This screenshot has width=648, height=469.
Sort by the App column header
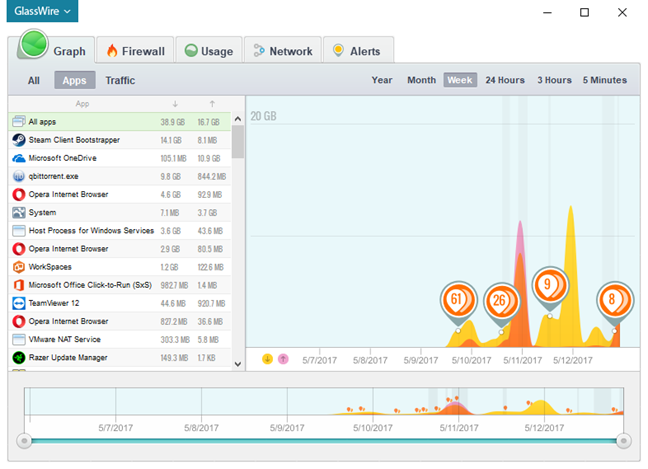[82, 104]
